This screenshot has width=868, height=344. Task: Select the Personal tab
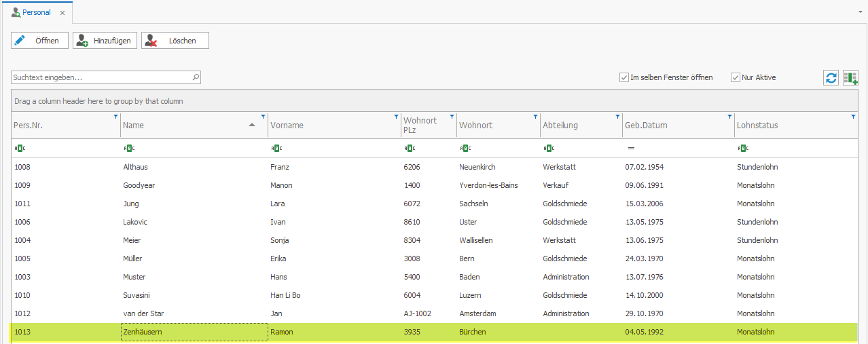[36, 12]
